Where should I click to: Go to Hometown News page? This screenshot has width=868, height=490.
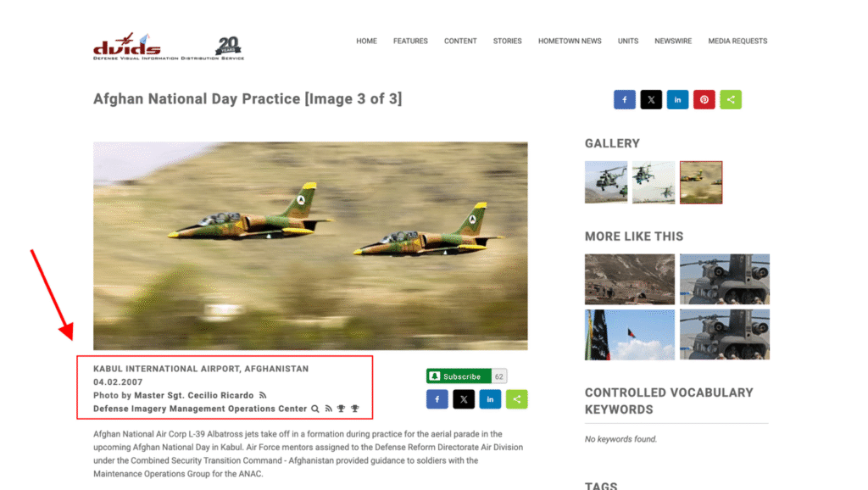coord(570,41)
